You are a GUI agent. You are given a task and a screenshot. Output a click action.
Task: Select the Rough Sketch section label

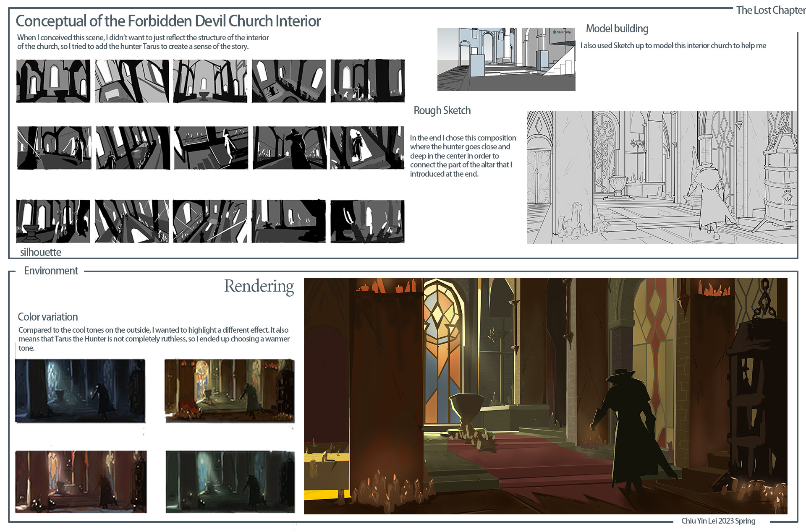[x=442, y=110]
